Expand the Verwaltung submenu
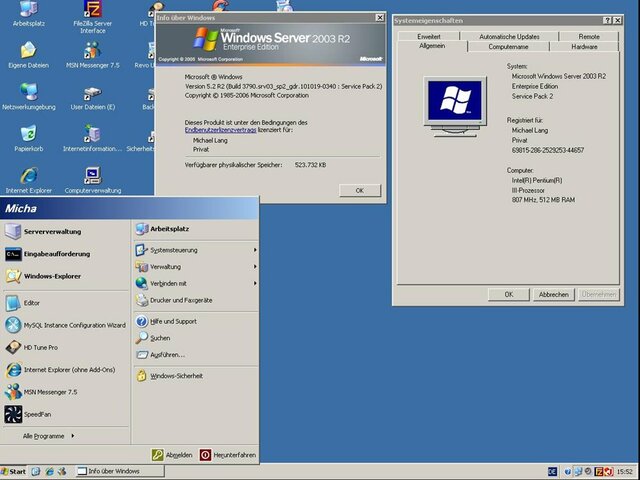Image resolution: width=640 pixels, height=480 pixels. [x=196, y=267]
